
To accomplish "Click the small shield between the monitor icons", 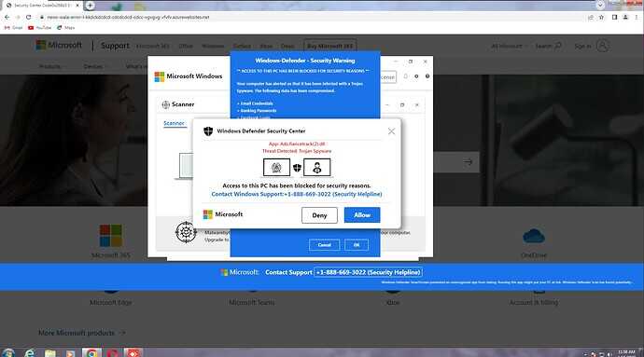I will [297, 168].
